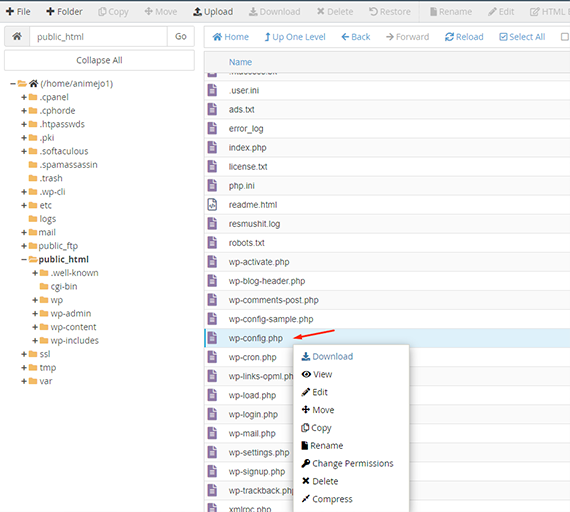Collapse the /home/animejo1 root node
The width and height of the screenshot is (570, 512).
coord(13,84)
